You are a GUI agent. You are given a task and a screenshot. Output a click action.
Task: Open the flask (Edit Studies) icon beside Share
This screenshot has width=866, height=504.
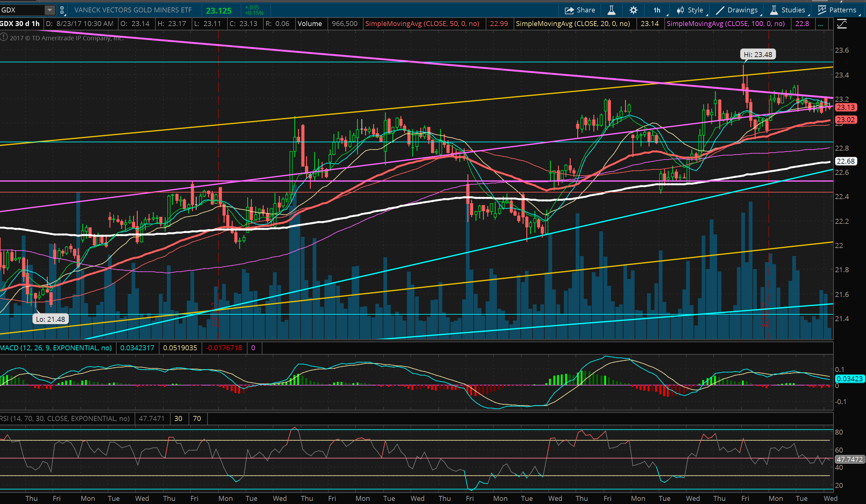tap(611, 10)
